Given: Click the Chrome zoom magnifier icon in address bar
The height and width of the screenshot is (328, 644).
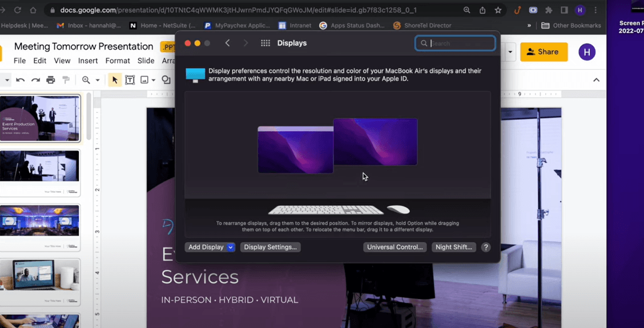Looking at the screenshot, I should (x=466, y=10).
